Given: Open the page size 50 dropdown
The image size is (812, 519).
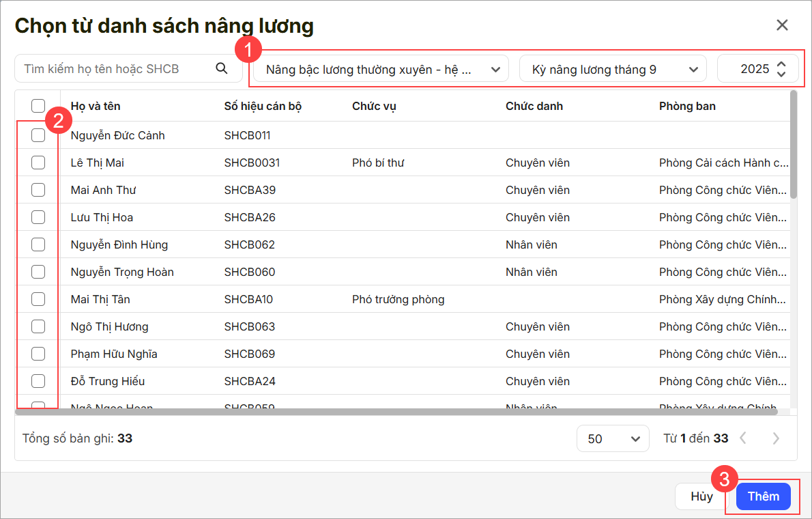Looking at the screenshot, I should [x=612, y=438].
